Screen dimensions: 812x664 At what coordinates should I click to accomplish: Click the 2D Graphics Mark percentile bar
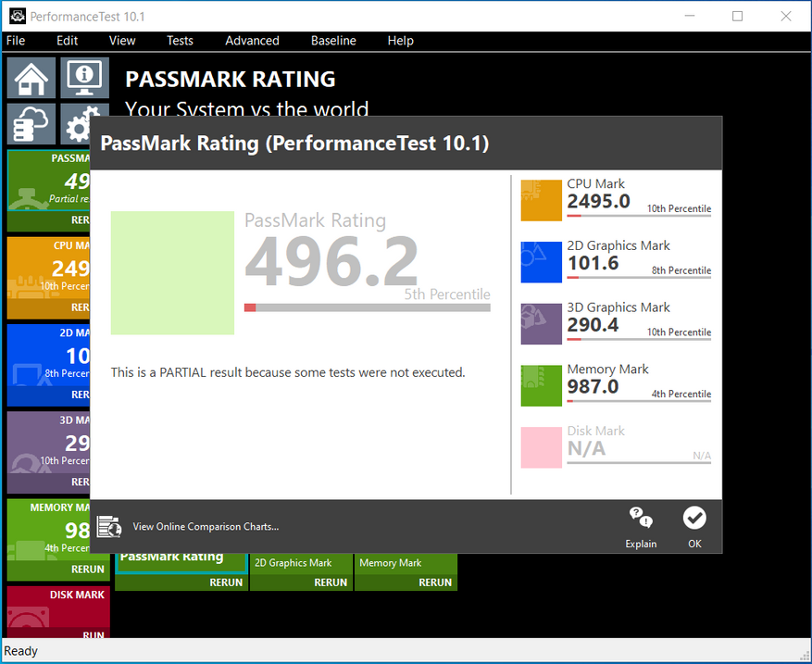[639, 277]
